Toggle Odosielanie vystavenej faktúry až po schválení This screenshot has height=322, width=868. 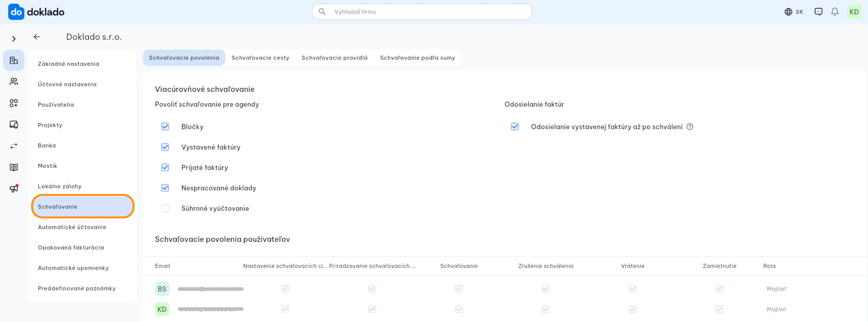[514, 127]
